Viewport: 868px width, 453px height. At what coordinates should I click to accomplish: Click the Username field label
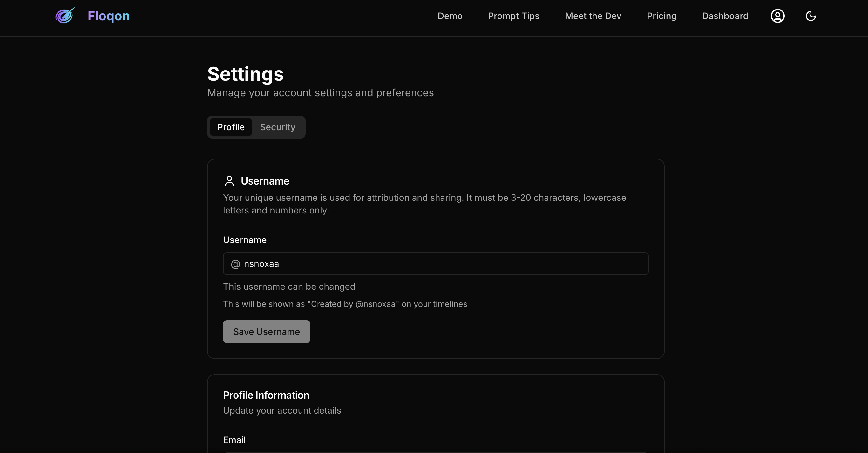point(245,240)
